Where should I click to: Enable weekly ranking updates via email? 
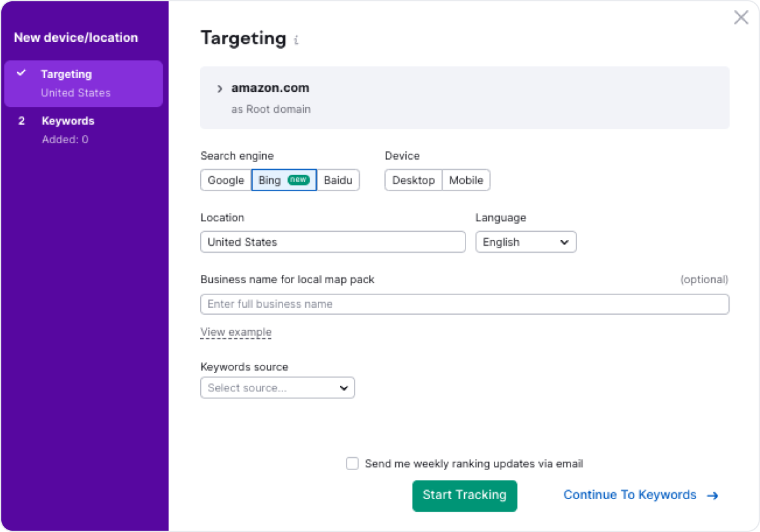352,463
